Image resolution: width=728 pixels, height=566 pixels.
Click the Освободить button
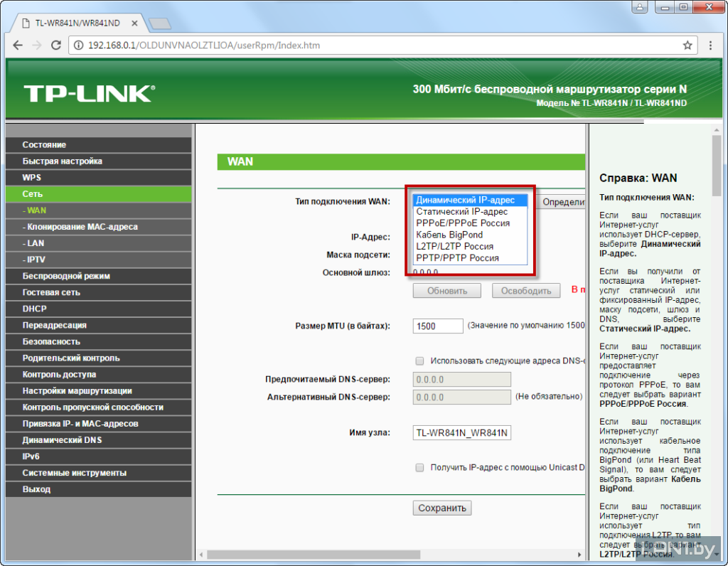click(526, 291)
